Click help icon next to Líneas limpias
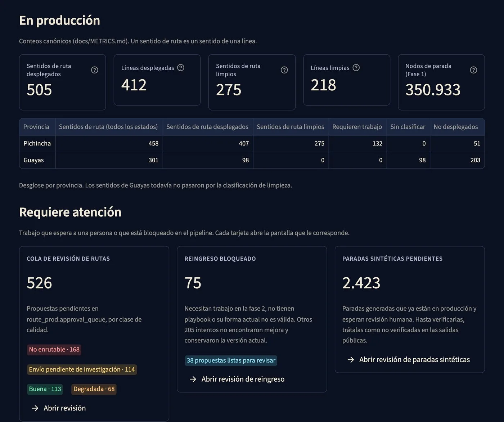This screenshot has width=504, height=422. point(356,68)
